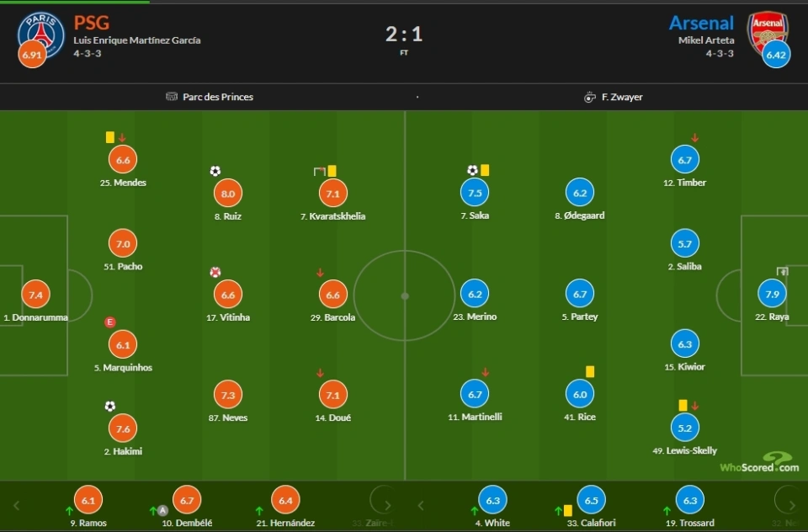Show next PSG substitutes with right arrow
The height and width of the screenshot is (532, 808).
pyautogui.click(x=387, y=506)
